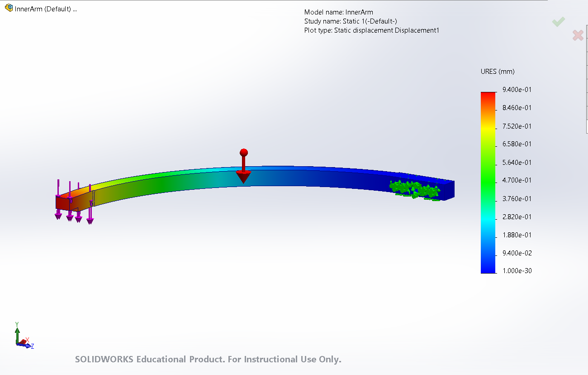Click the legend value 2.820e-01
The image size is (588, 375).
click(x=516, y=216)
